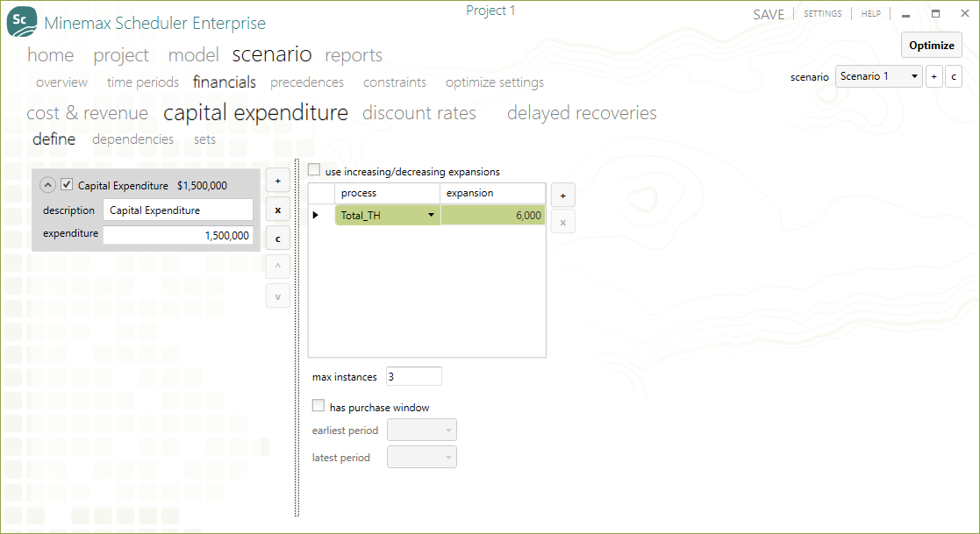
Task: Open SETTINGS from the title bar
Action: point(822,14)
